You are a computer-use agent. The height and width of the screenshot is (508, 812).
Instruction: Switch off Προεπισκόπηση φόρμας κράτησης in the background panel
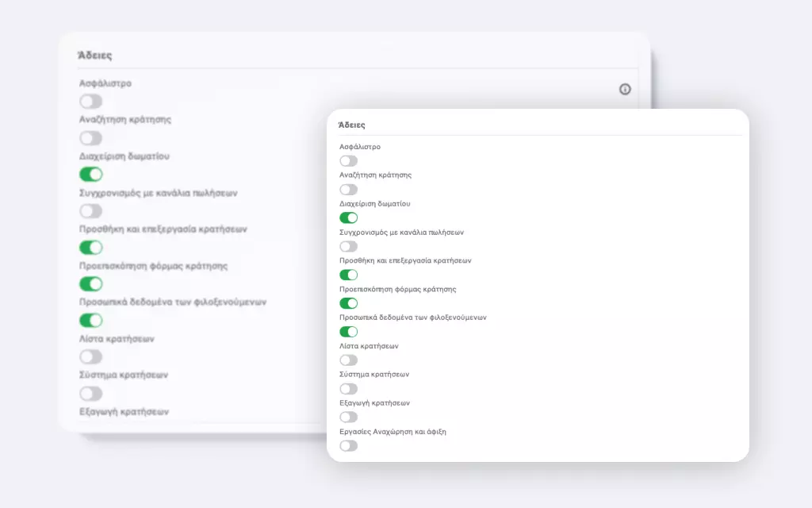[91, 284]
